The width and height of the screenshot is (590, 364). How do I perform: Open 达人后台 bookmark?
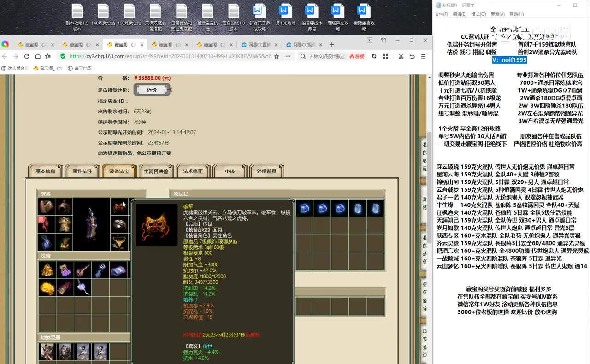coord(15,68)
